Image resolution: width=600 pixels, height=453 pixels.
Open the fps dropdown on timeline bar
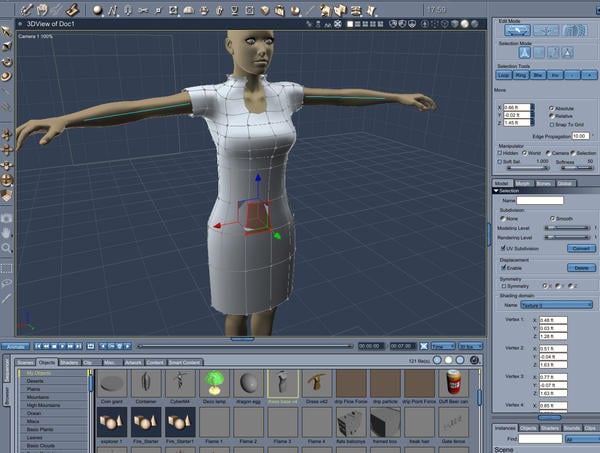pyautogui.click(x=470, y=346)
